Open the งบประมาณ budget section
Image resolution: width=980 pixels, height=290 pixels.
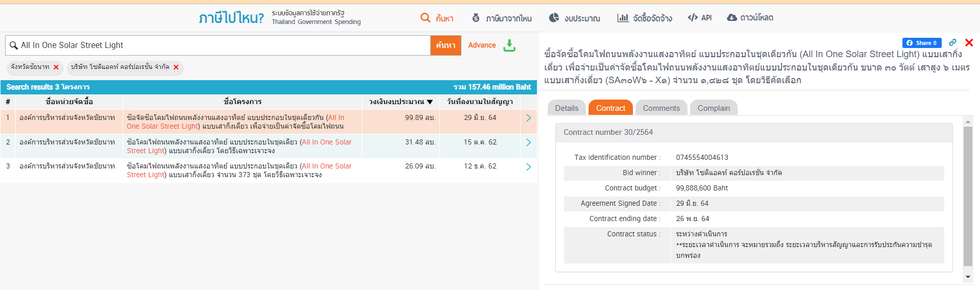tap(574, 18)
